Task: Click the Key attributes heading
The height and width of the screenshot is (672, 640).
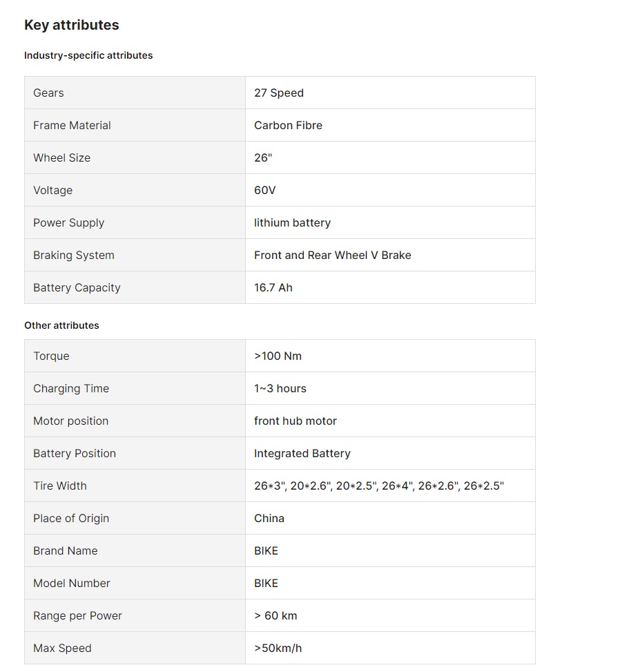Action: [x=71, y=25]
